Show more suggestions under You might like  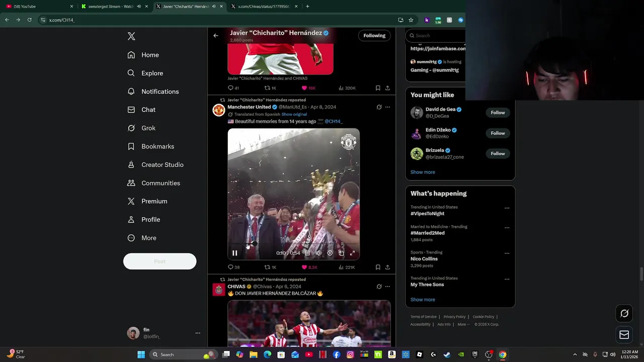coord(423,172)
